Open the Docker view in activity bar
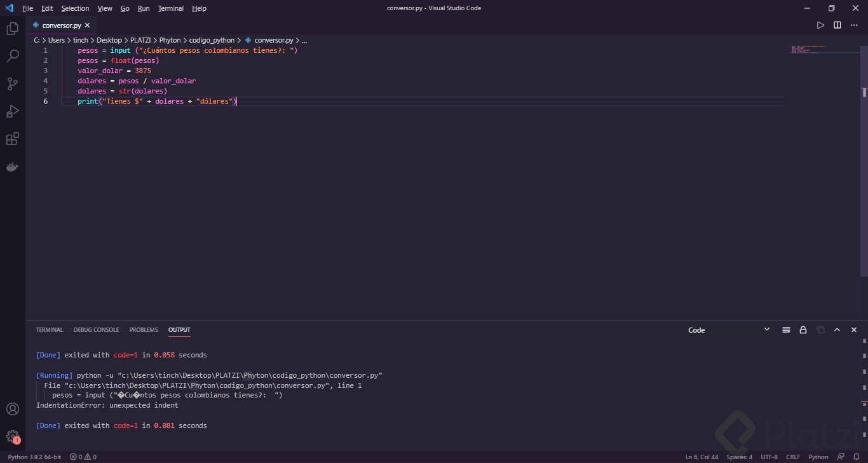This screenshot has height=463, width=868. coord(12,167)
